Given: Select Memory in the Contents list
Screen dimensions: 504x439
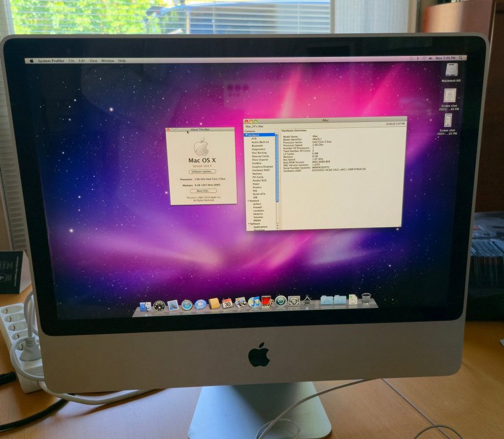Looking at the screenshot, I should pos(257,174).
